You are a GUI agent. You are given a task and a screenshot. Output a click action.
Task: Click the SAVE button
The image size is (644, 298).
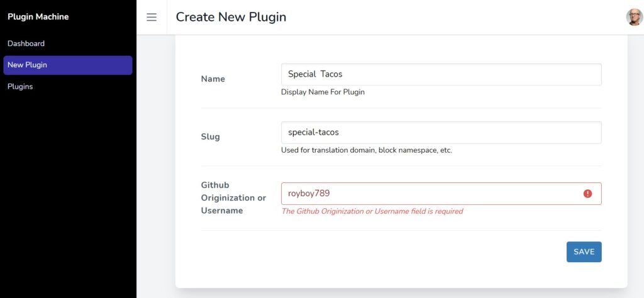pyautogui.click(x=584, y=251)
